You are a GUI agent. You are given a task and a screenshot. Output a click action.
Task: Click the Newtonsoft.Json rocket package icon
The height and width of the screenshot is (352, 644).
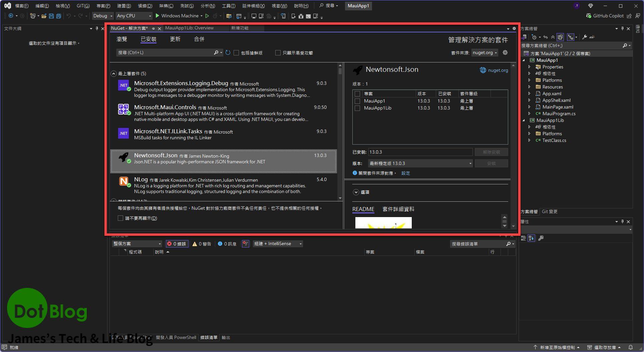(x=123, y=158)
